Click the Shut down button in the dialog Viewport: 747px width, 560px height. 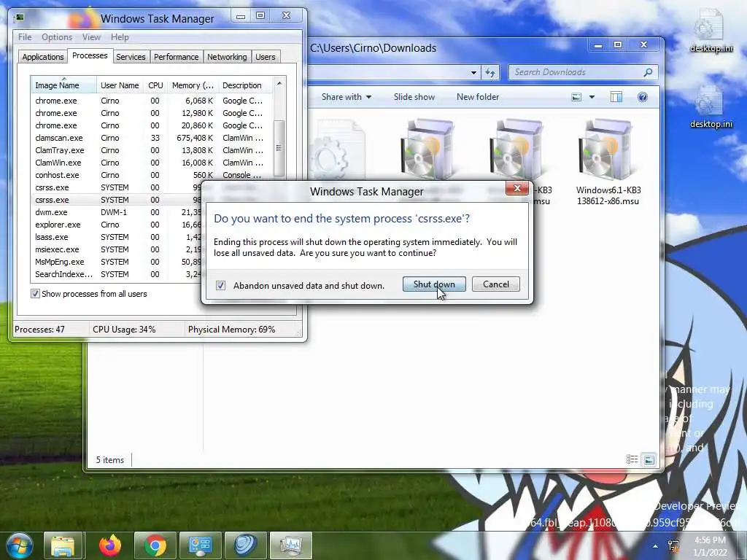[x=434, y=284]
